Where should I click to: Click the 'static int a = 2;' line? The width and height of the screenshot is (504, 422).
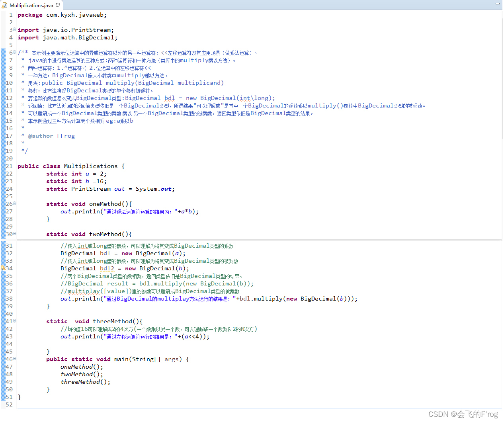pyautogui.click(x=76, y=174)
